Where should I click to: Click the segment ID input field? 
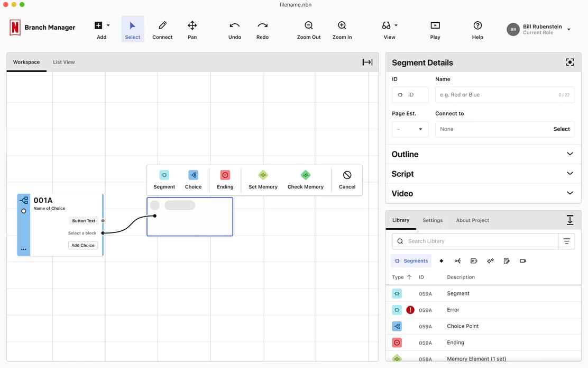pos(410,95)
